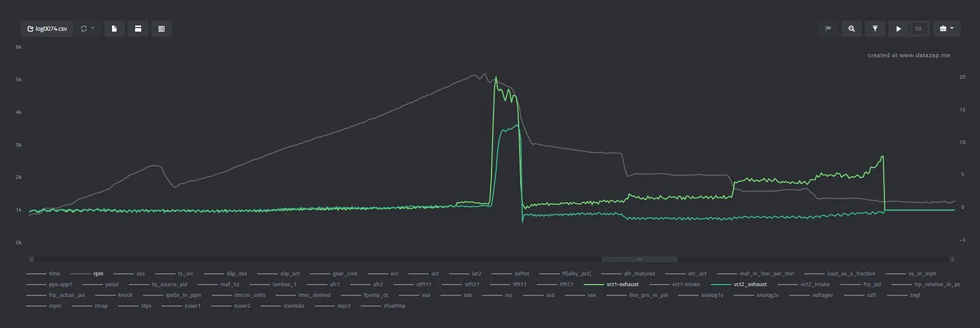Click the imrcm_volts legend entry
The width and height of the screenshot is (980, 328).
pyautogui.click(x=239, y=296)
